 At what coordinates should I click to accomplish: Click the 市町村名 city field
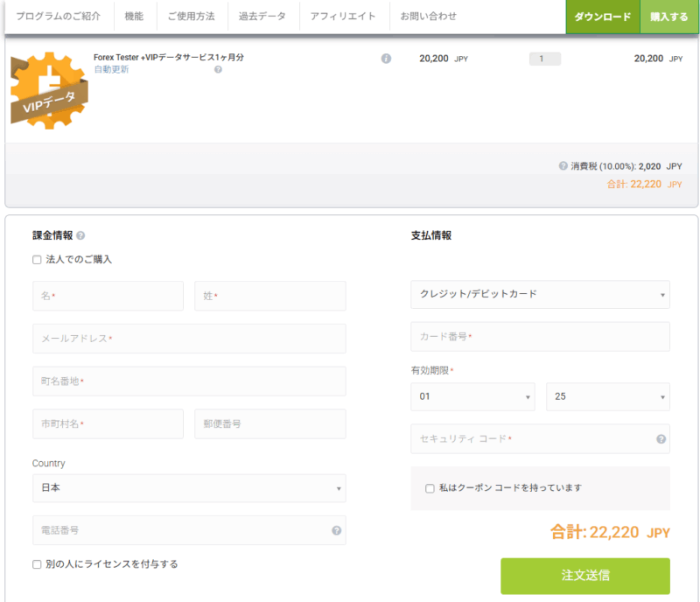click(x=108, y=423)
